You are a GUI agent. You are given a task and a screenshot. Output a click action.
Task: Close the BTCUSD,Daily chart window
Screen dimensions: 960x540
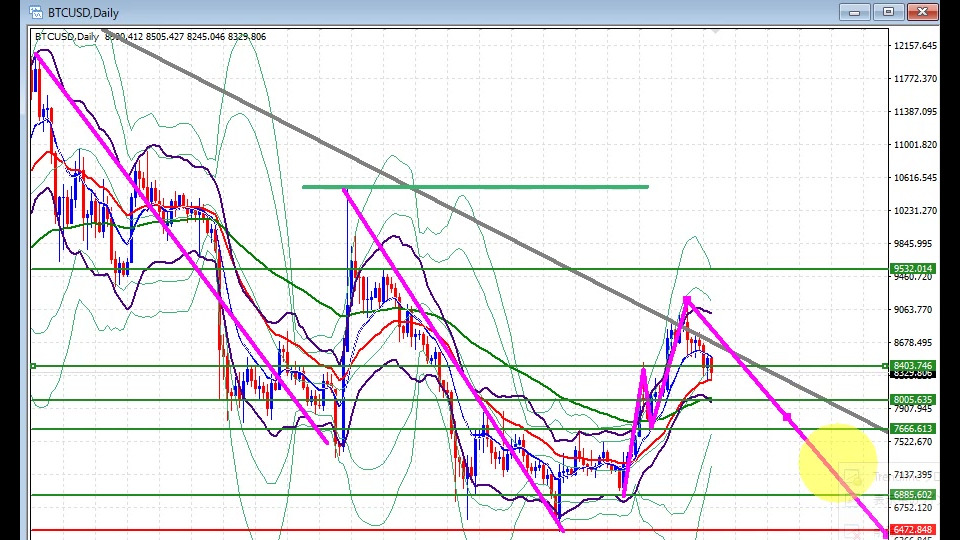coord(923,12)
